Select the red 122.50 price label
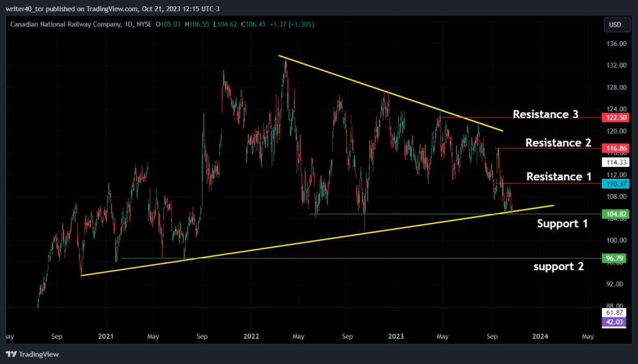 point(616,118)
